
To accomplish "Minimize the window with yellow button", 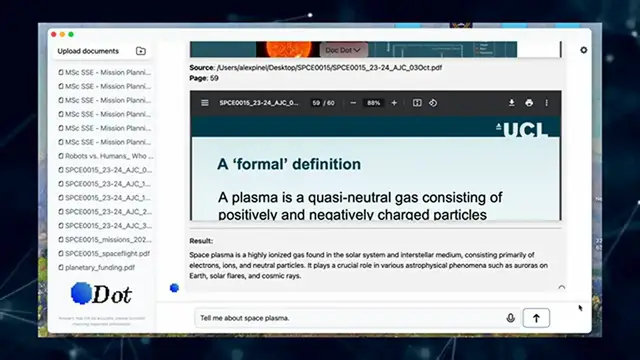I will 62,34.
